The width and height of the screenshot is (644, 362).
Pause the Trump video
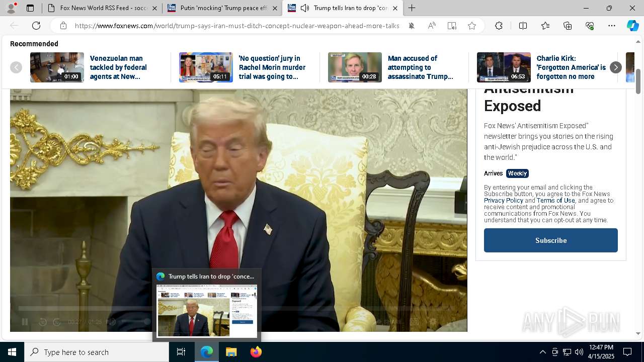(x=24, y=322)
